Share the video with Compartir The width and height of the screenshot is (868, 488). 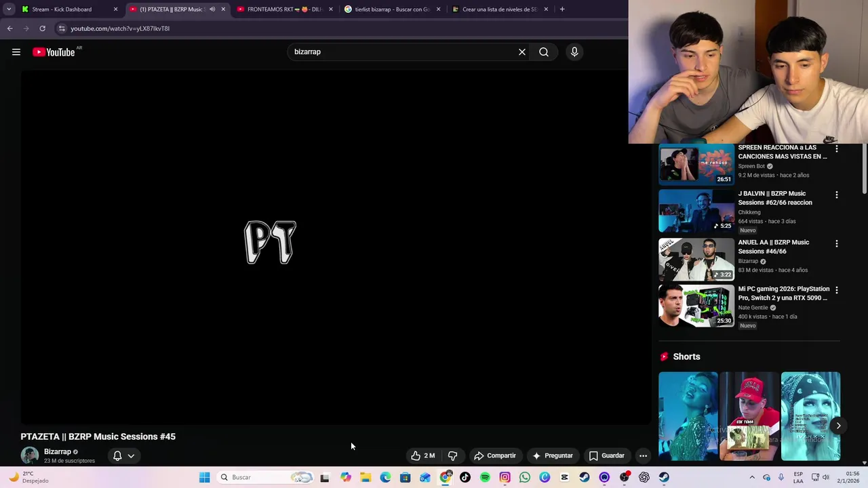(495, 455)
